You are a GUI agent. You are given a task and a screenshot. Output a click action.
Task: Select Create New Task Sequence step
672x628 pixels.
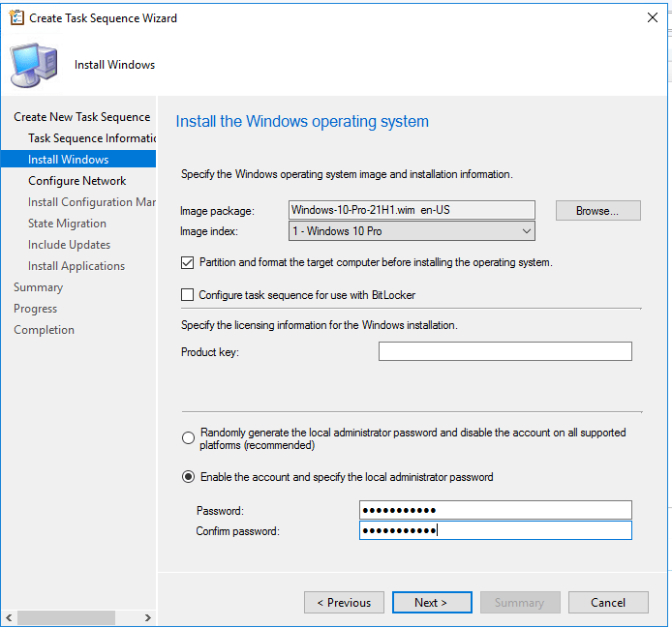click(x=82, y=116)
